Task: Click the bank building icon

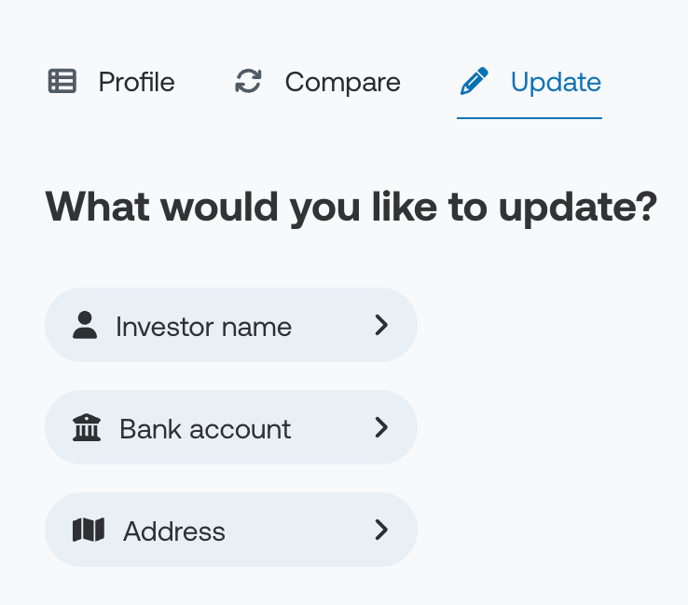Action: (86, 427)
